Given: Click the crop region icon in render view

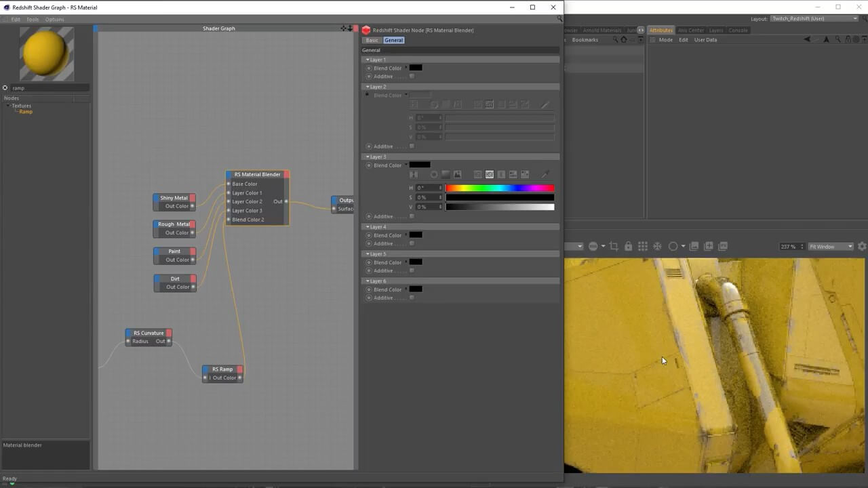Looking at the screenshot, I should [x=614, y=247].
